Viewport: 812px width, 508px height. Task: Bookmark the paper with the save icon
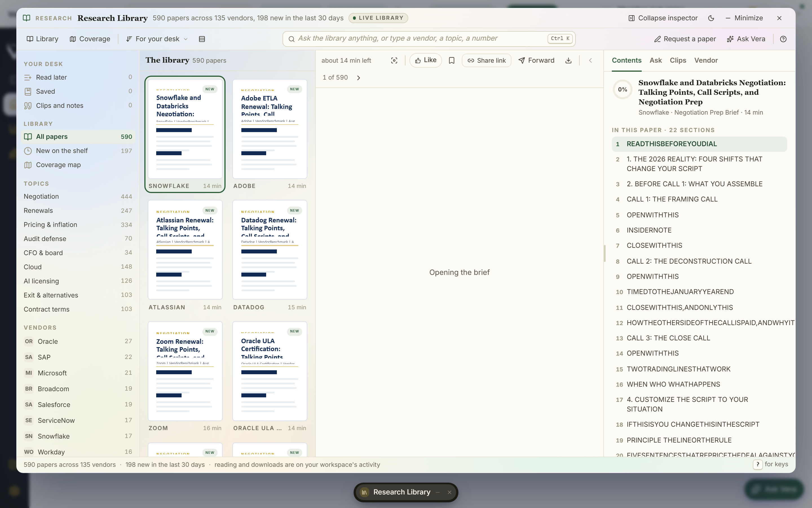(x=452, y=60)
